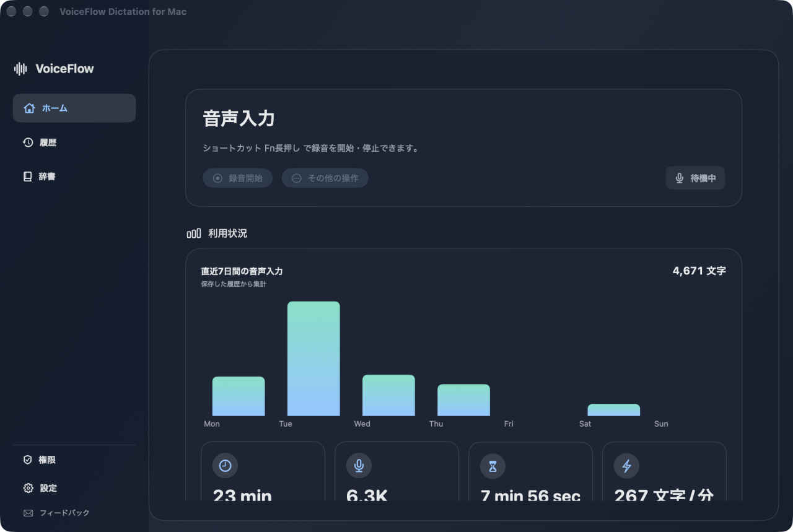Click the 7 min 56 sec stat value
793x532 pixels.
point(530,495)
